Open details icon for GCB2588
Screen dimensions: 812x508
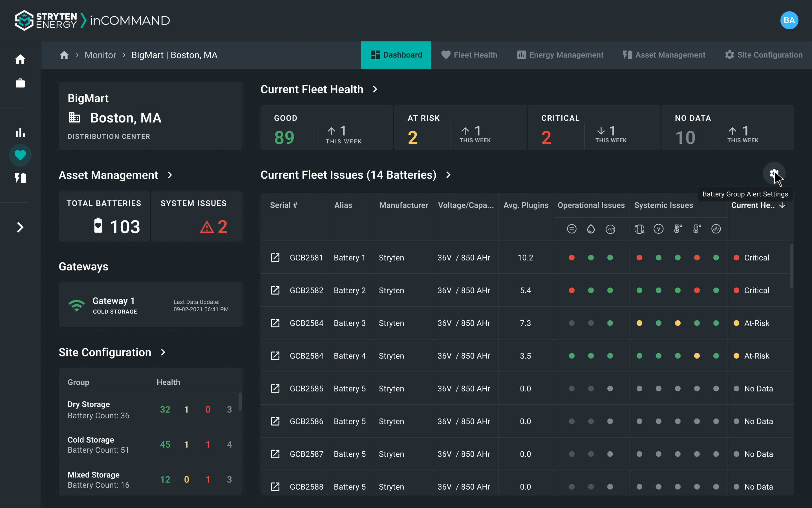275,487
